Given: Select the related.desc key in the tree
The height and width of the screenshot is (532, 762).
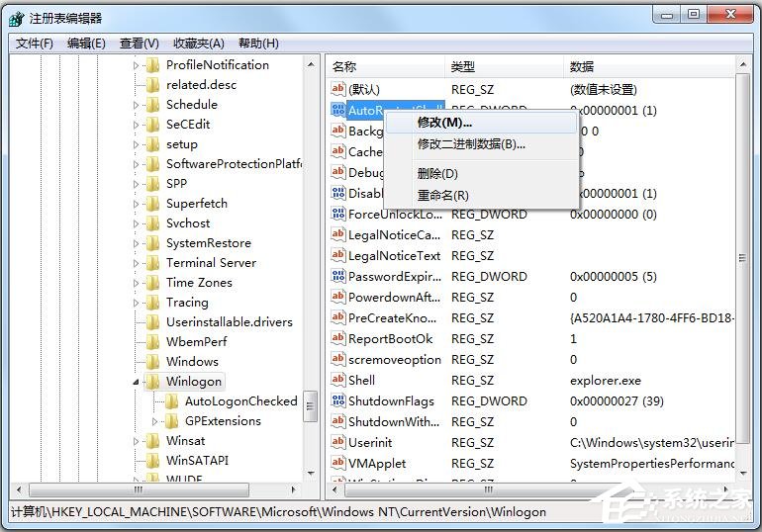Looking at the screenshot, I should (x=201, y=85).
